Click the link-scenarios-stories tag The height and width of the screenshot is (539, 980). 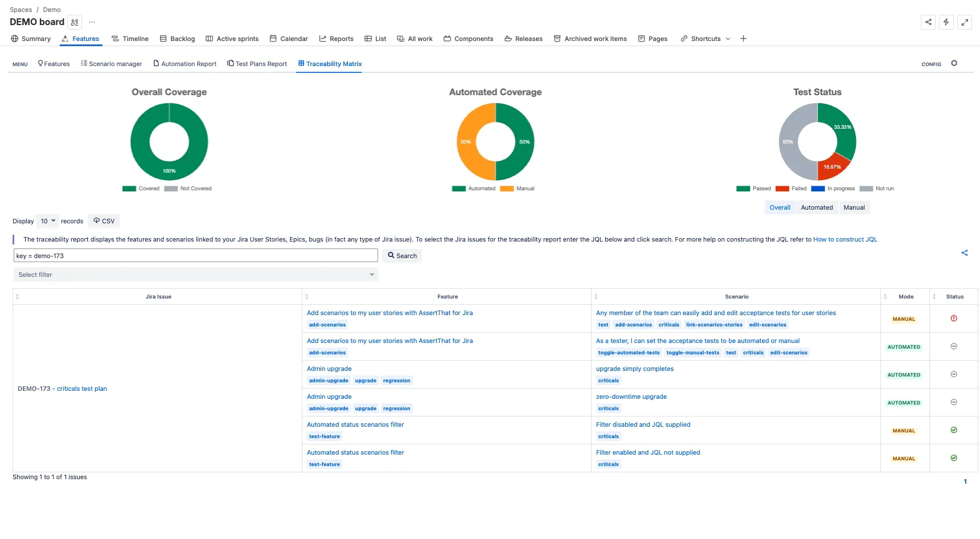714,325
